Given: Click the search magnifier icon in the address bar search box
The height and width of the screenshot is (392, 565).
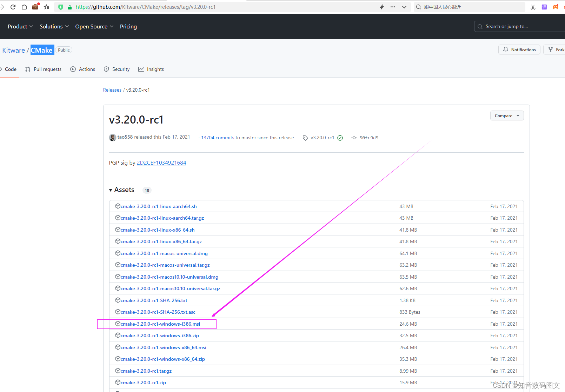Looking at the screenshot, I should [x=418, y=7].
